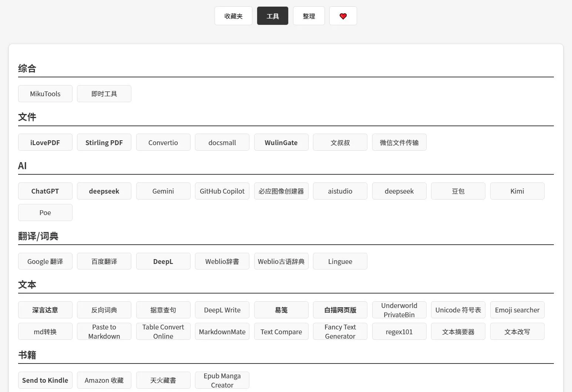
Task: Click Send to Kindle
Action: click(45, 380)
